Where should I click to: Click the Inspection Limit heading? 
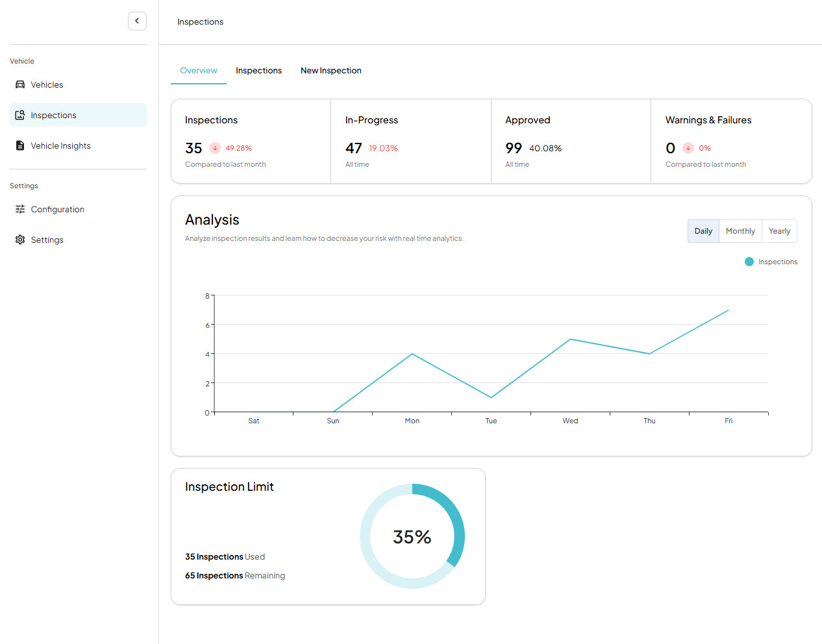point(229,487)
